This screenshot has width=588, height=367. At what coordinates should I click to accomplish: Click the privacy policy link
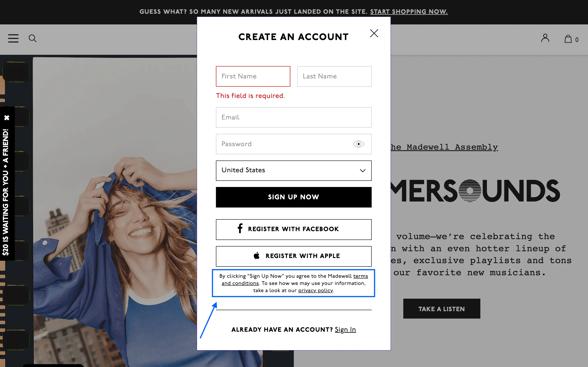315,290
